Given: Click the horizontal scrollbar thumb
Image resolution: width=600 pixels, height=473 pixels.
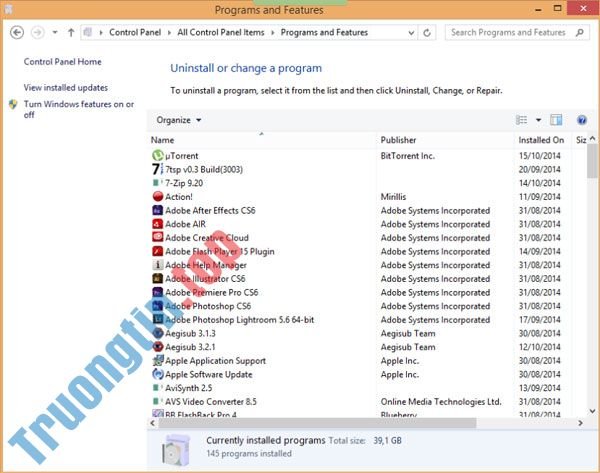Looking at the screenshot, I should pos(317,423).
